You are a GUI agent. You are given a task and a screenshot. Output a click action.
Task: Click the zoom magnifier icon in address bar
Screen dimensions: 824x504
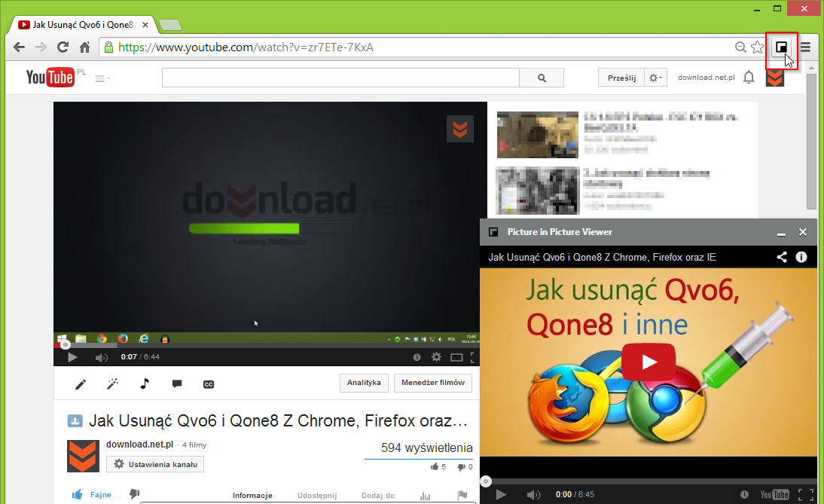pos(740,47)
